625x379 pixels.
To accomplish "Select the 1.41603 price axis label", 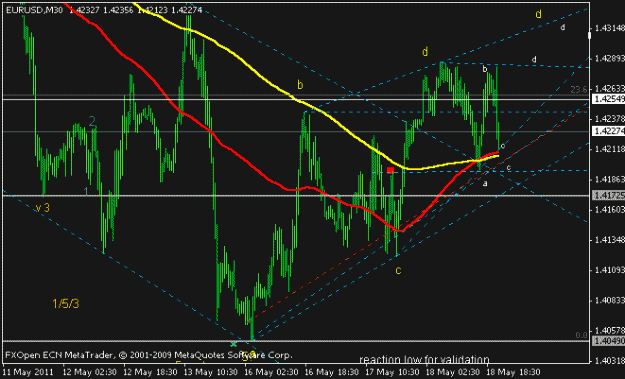I will click(609, 209).
